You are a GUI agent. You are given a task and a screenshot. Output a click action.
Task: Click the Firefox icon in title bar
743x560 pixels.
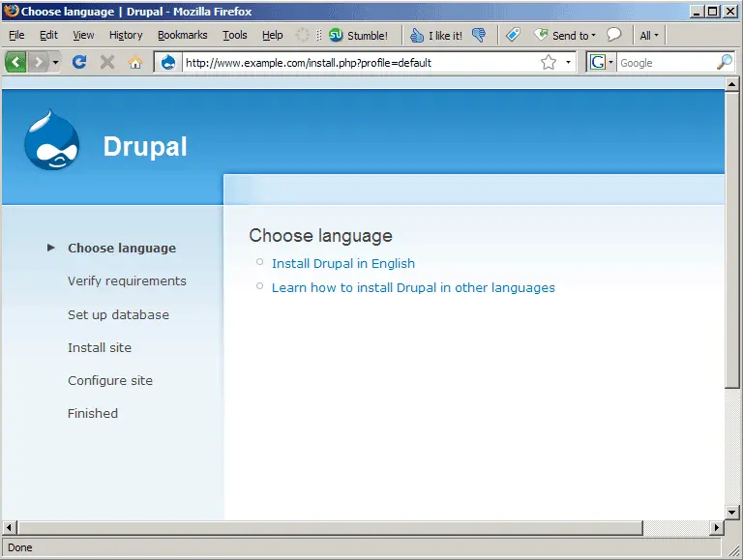(x=11, y=11)
